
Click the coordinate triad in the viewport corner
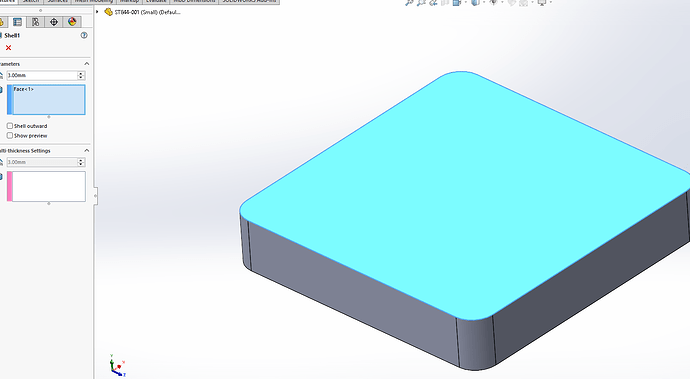(117, 365)
